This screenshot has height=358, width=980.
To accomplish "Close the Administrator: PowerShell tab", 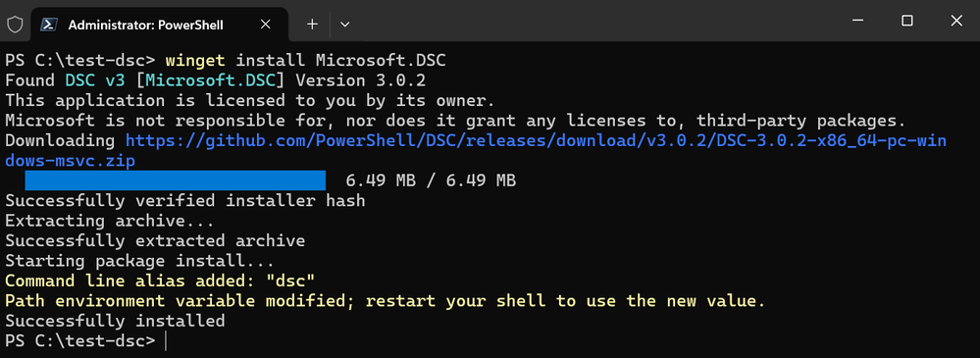I will (x=265, y=25).
